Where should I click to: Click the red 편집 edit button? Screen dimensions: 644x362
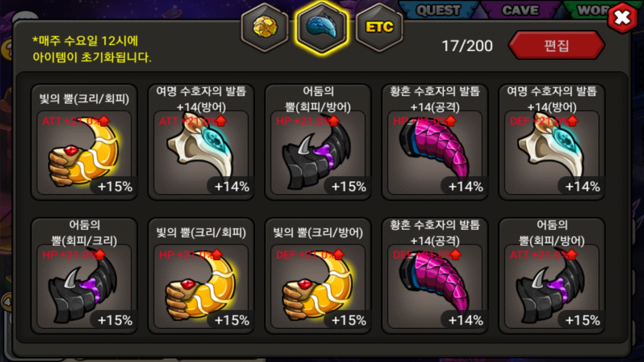[556, 45]
